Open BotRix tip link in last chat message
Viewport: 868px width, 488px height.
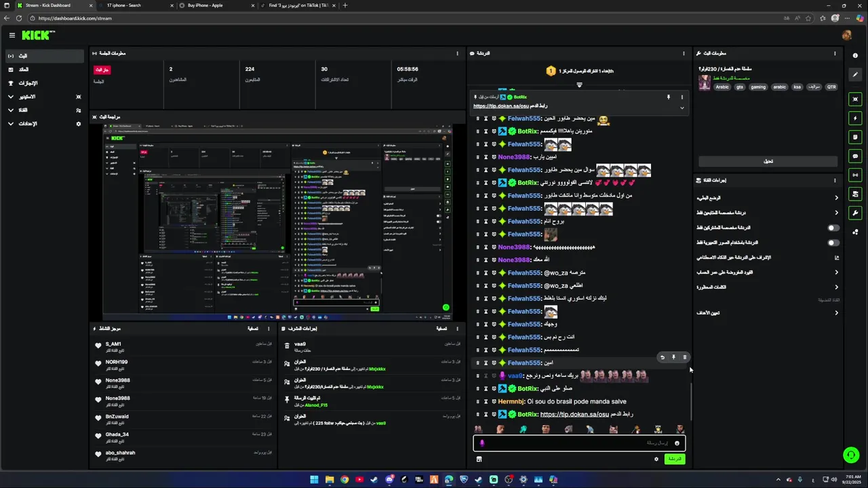pos(574,414)
